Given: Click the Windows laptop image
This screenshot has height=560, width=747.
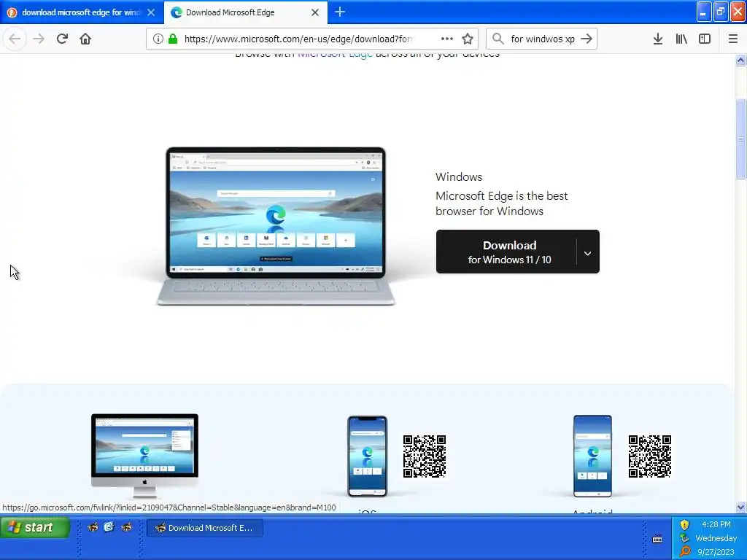Looking at the screenshot, I should click(x=276, y=226).
